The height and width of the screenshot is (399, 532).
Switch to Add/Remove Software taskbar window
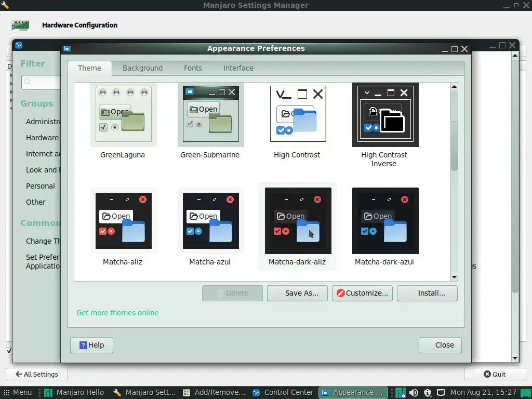coord(214,393)
